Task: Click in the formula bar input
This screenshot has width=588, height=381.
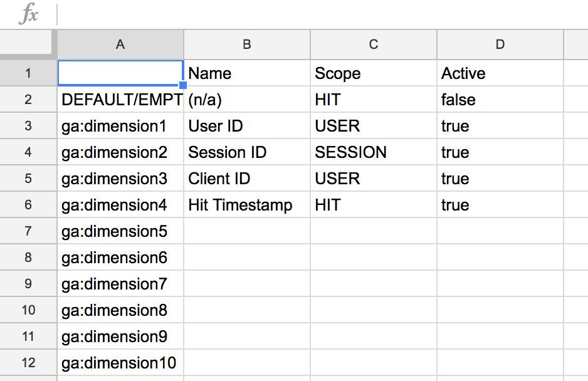Action: pyautogui.click(x=322, y=14)
